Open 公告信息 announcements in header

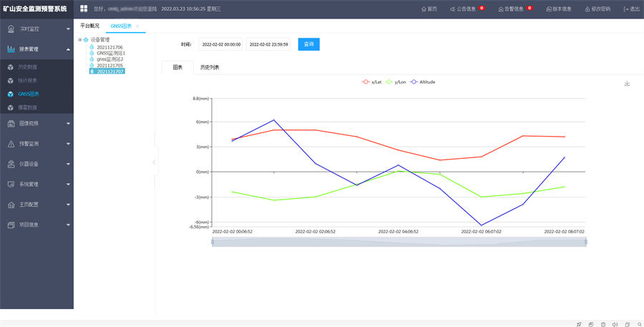tap(466, 9)
